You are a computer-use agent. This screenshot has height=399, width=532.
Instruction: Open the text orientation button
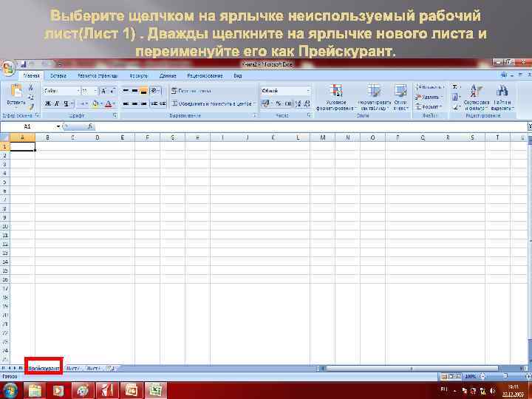tap(155, 91)
